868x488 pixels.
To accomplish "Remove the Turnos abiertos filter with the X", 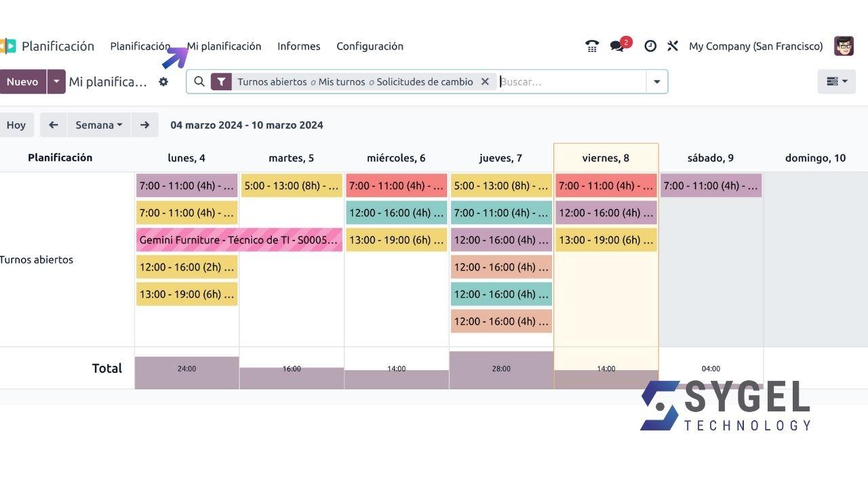I will tap(486, 81).
